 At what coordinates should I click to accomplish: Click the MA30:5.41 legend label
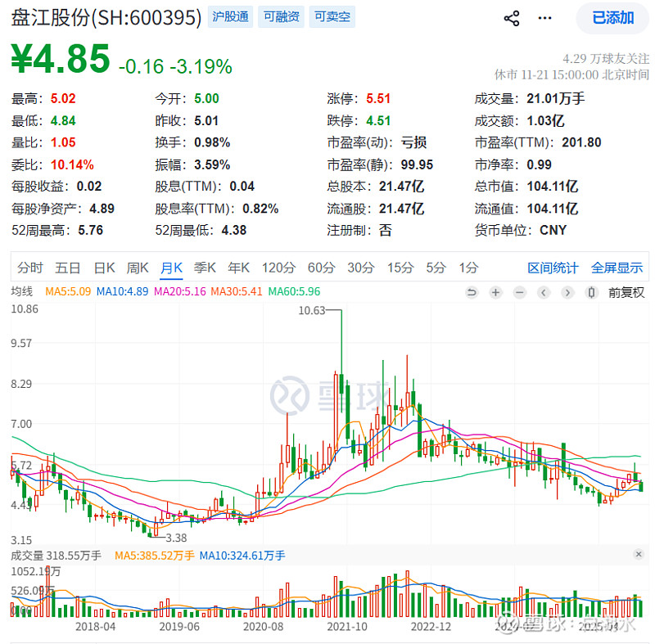pos(237,291)
